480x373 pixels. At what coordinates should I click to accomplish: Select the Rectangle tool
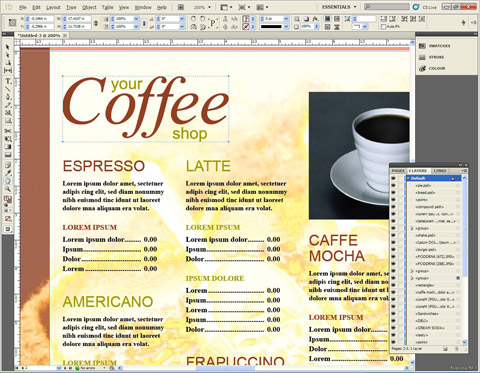click(7, 121)
